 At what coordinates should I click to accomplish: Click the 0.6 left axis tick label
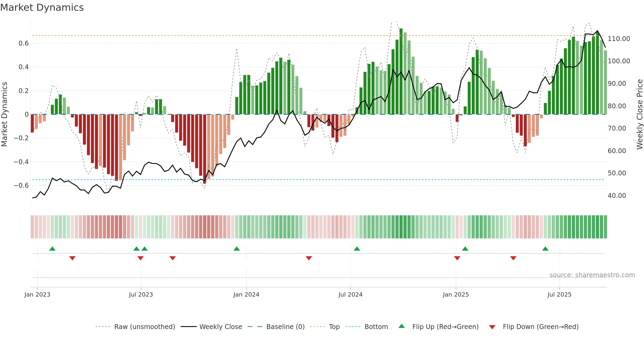[x=24, y=43]
